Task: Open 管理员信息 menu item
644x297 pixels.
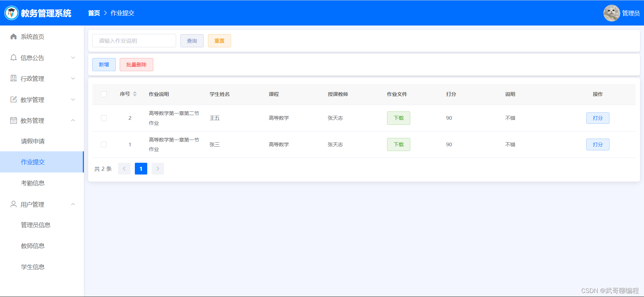Action: pos(42,225)
